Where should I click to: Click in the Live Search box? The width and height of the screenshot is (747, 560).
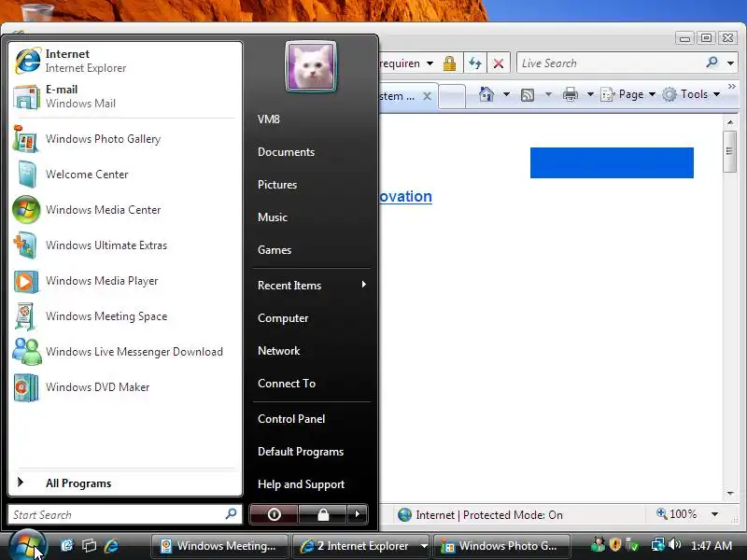click(610, 63)
